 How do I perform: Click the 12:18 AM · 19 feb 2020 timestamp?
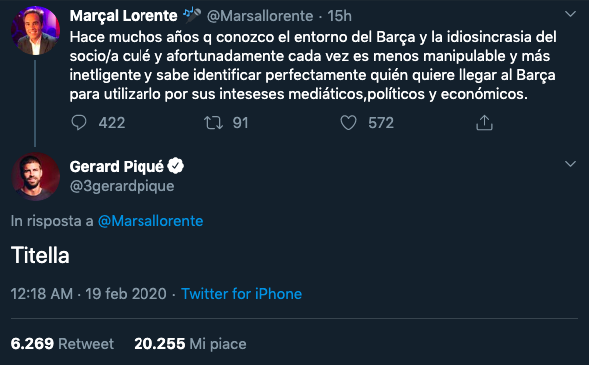(x=88, y=294)
